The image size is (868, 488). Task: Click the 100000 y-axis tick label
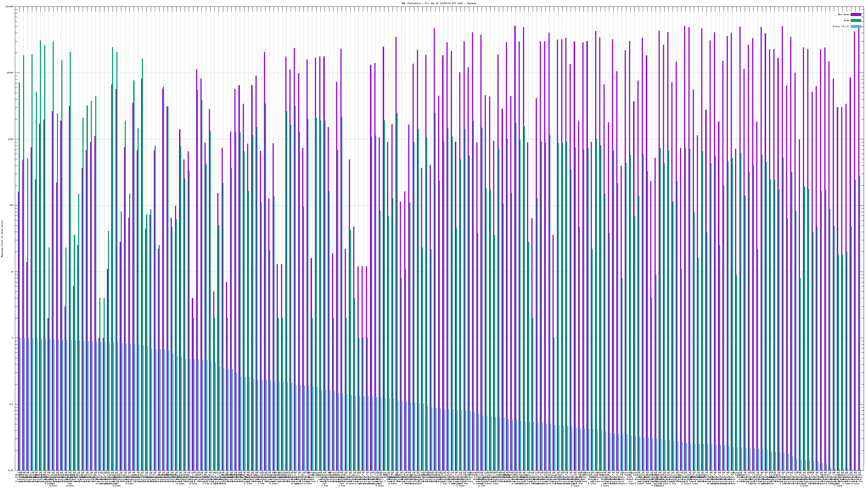click(x=10, y=7)
